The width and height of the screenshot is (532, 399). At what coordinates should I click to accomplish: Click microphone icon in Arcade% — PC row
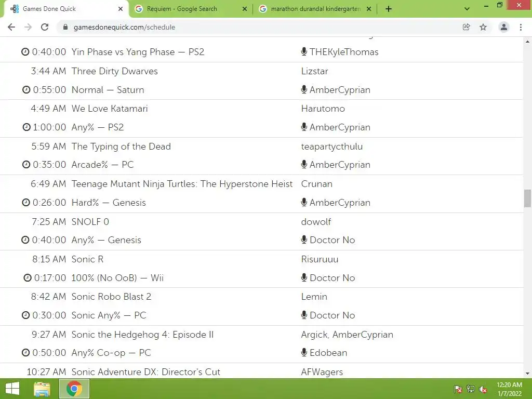tap(304, 164)
